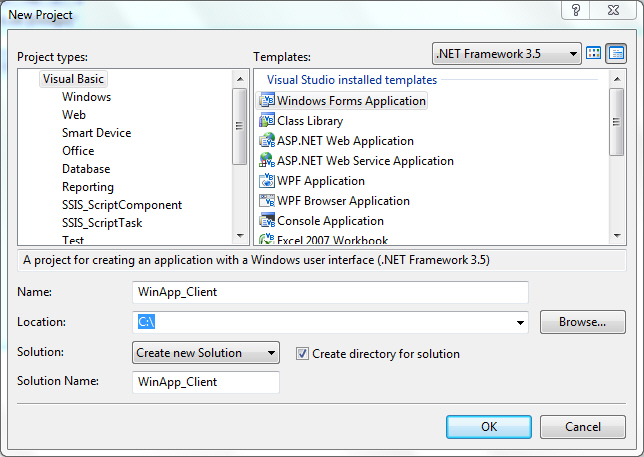This screenshot has height=457, width=644.
Task: Click the ASP.NET Web Service Application icon
Action: [x=267, y=160]
